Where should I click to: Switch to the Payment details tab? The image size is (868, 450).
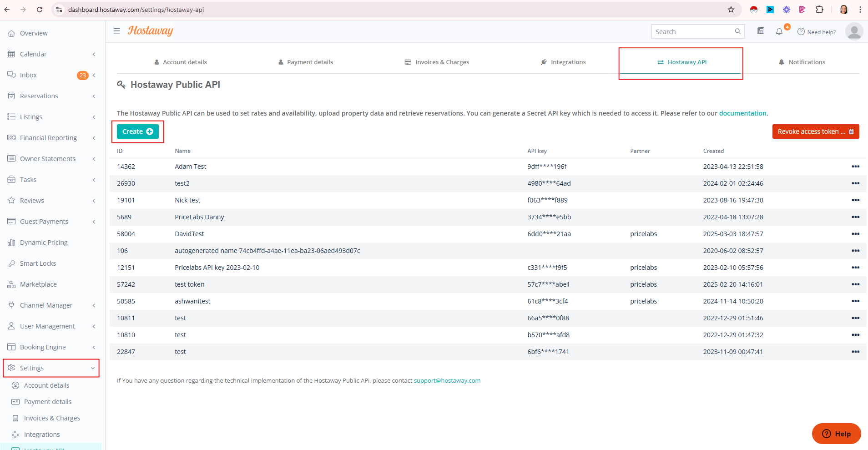point(306,62)
